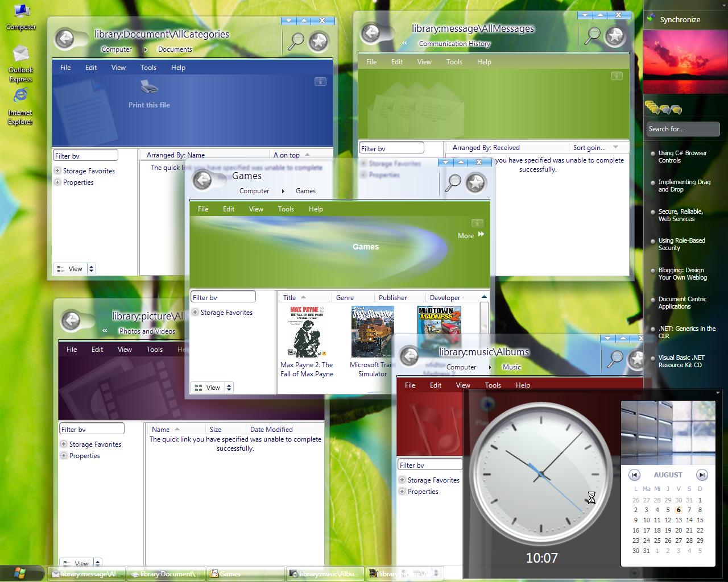Click the Start button on the taskbar
Image resolution: width=728 pixels, height=582 pixels.
click(22, 573)
